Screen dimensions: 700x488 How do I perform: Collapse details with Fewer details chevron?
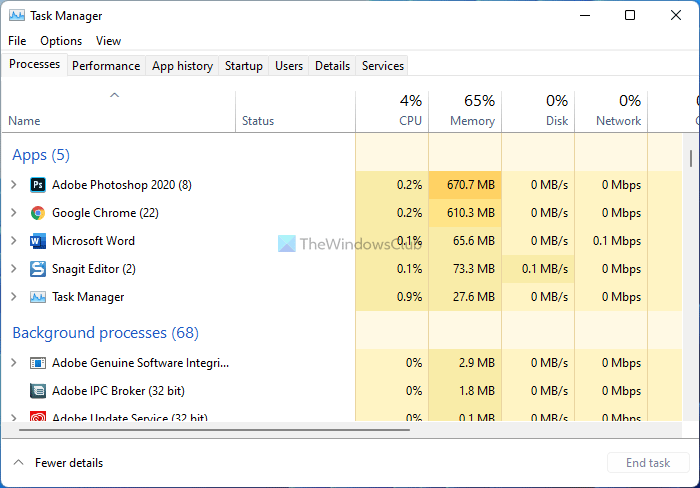[18, 463]
